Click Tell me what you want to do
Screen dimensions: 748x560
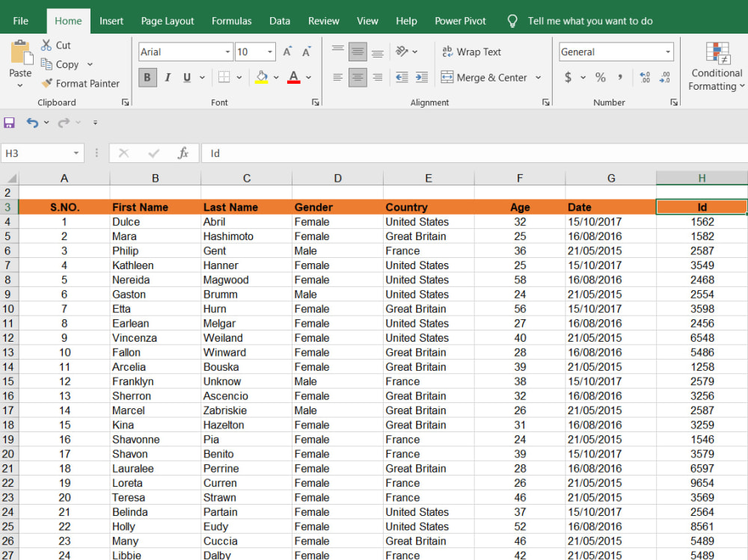[590, 21]
